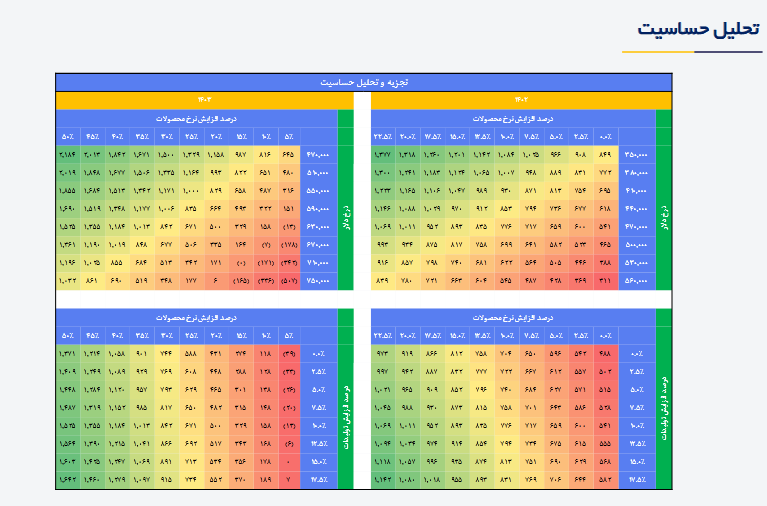Select the blue تجزیه و تحلیل حساسیت banner
767x506 pixels.
click(x=363, y=82)
